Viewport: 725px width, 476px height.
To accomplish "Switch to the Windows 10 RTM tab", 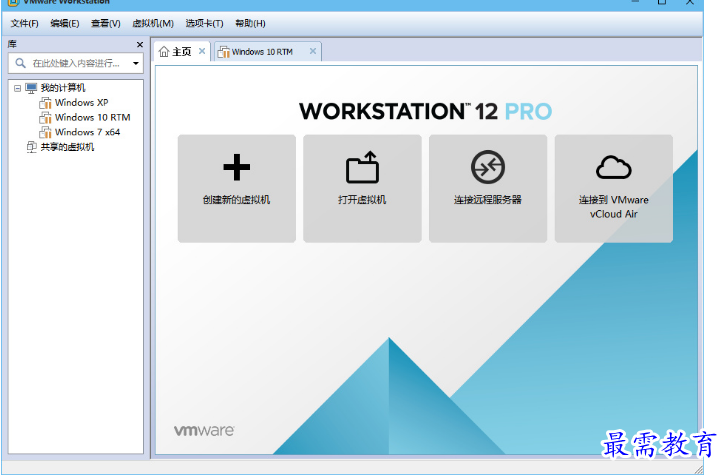I will pos(268,52).
